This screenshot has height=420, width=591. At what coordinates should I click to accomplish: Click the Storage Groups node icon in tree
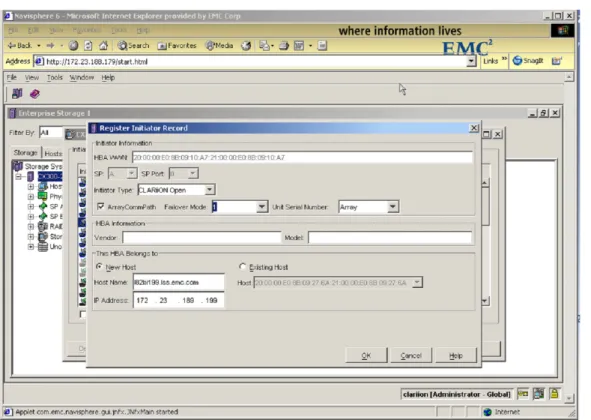tap(43, 236)
